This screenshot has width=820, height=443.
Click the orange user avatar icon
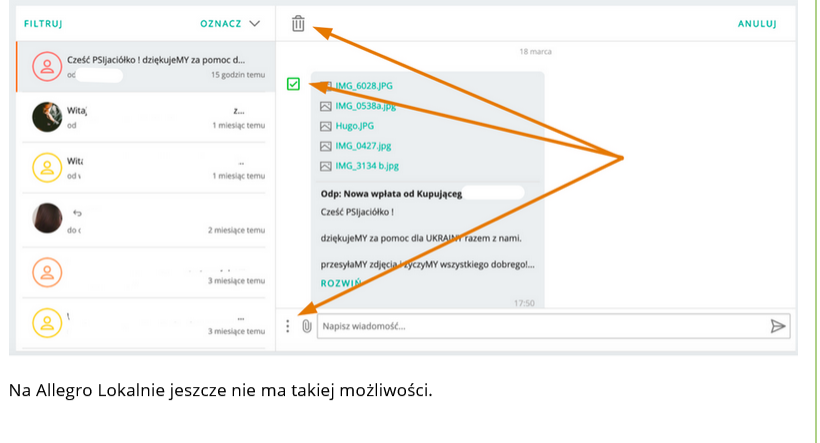46,271
